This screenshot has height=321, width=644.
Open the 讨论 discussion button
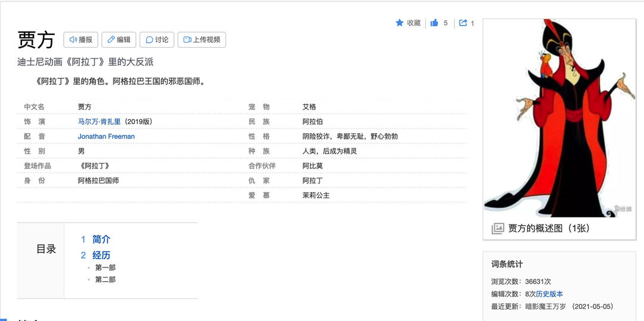pyautogui.click(x=157, y=40)
